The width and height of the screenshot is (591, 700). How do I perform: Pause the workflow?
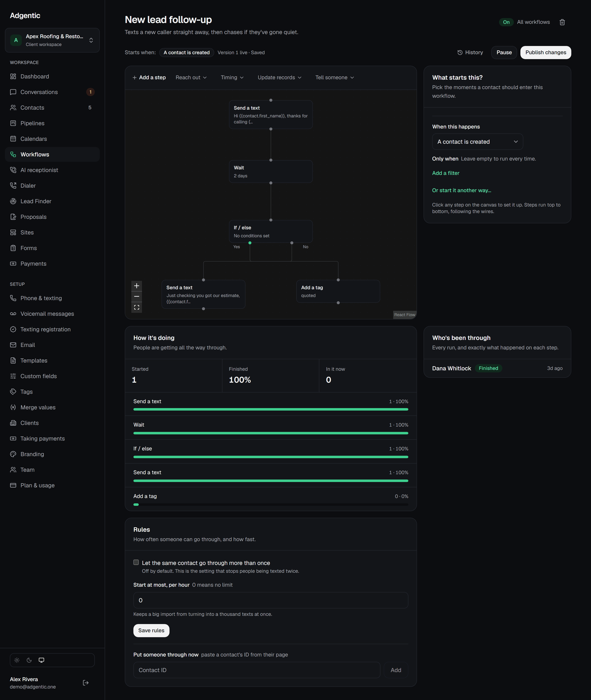[x=504, y=53]
